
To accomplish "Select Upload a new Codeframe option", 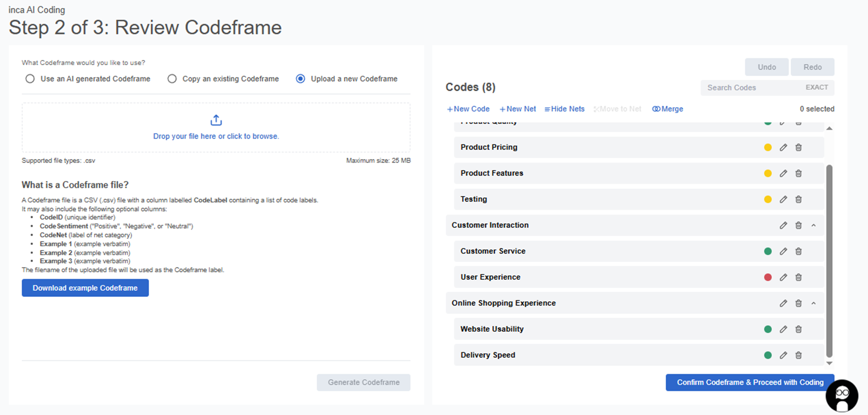I will click(300, 79).
